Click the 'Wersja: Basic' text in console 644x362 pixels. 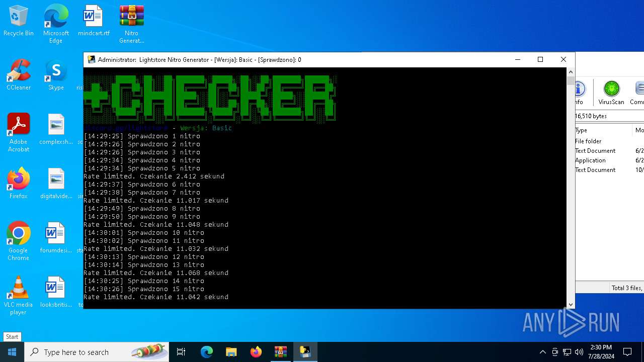206,128
